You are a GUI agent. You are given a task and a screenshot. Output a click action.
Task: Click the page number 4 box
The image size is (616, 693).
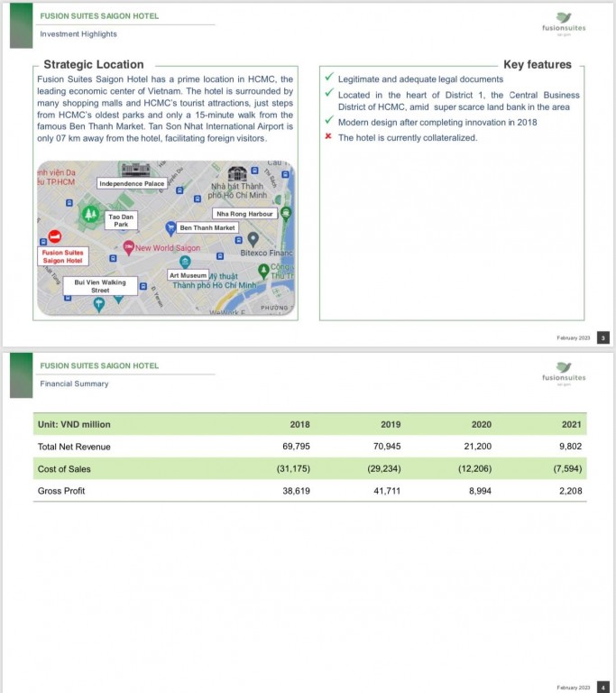(603, 688)
